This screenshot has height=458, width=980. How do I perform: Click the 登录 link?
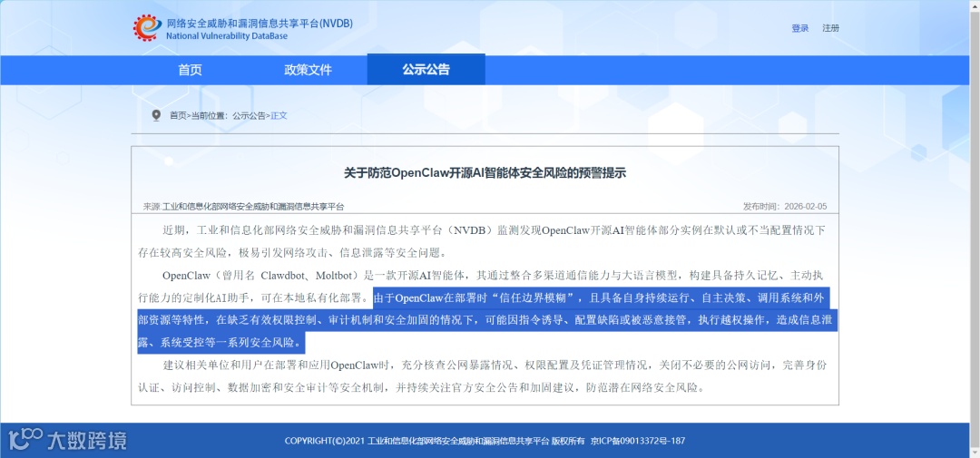click(800, 28)
